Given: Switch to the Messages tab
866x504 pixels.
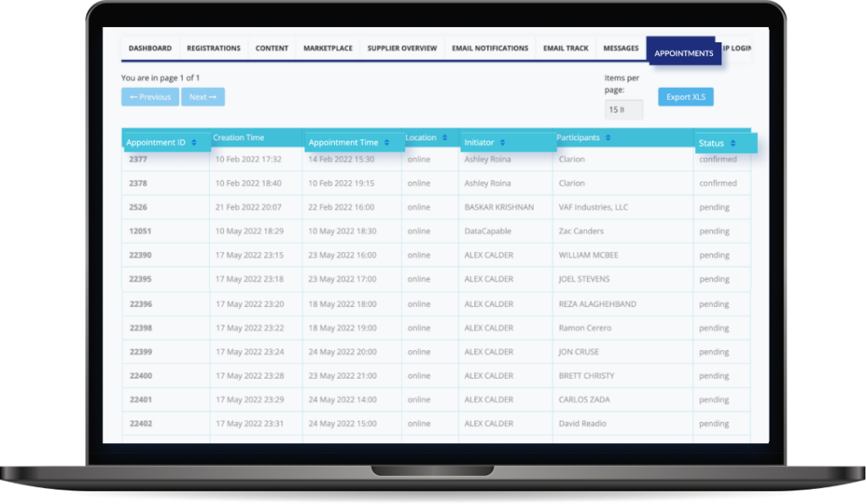Looking at the screenshot, I should coord(621,48).
